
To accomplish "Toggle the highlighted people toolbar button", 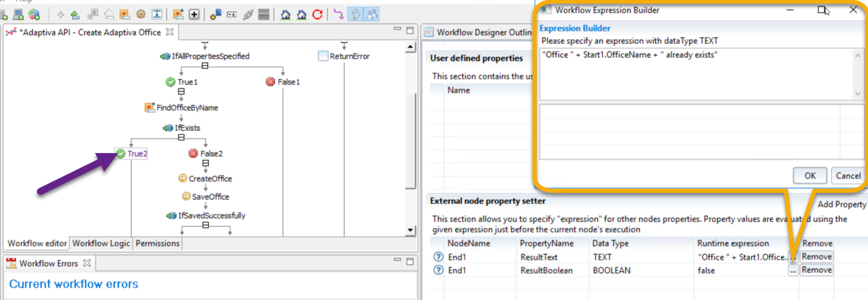I will [x=372, y=14].
